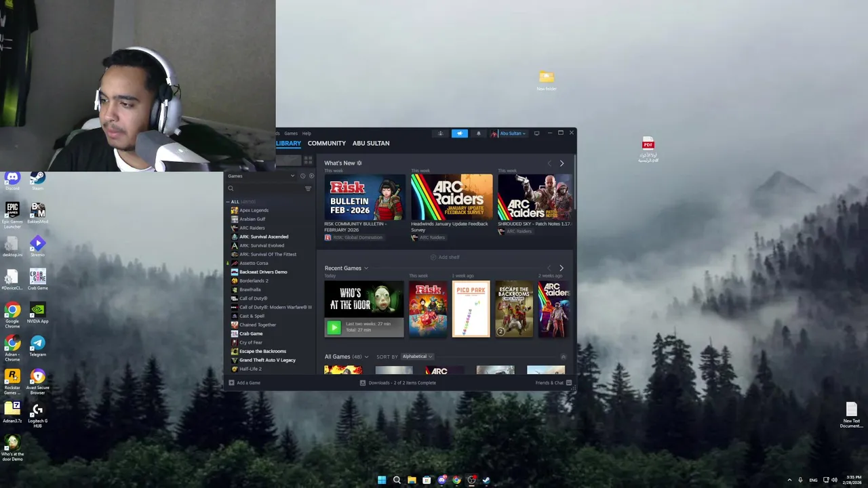Open Friends & Chat text link
The image size is (868, 488).
point(549,383)
